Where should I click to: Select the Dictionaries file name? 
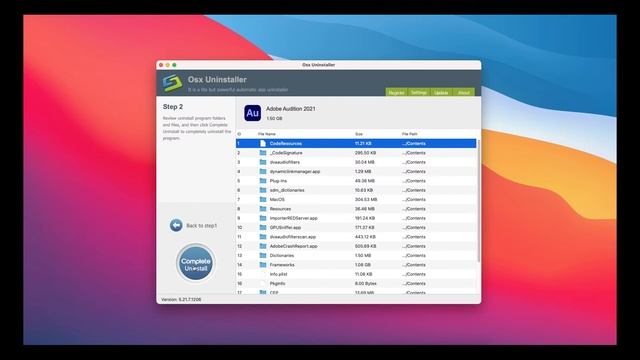coord(282,256)
